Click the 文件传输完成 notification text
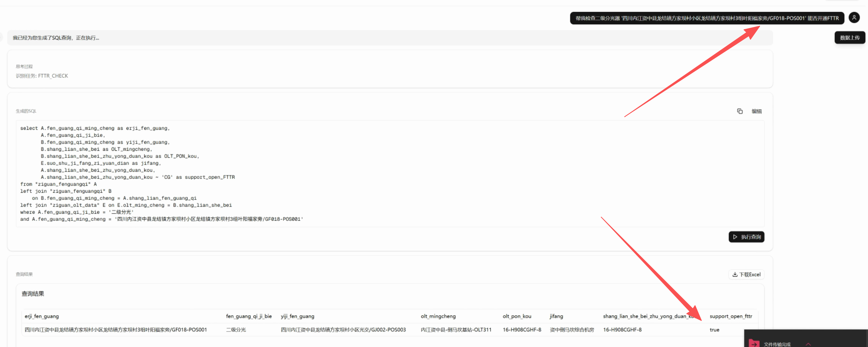The height and width of the screenshot is (347, 868). tap(777, 344)
